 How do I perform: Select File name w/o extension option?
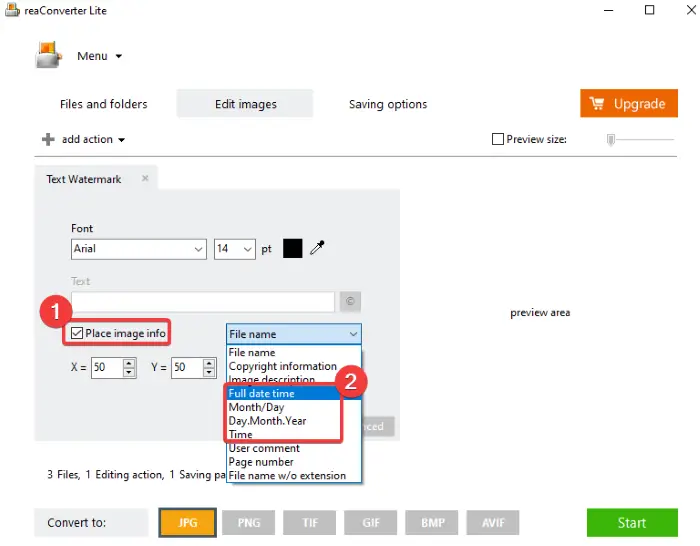[294, 475]
